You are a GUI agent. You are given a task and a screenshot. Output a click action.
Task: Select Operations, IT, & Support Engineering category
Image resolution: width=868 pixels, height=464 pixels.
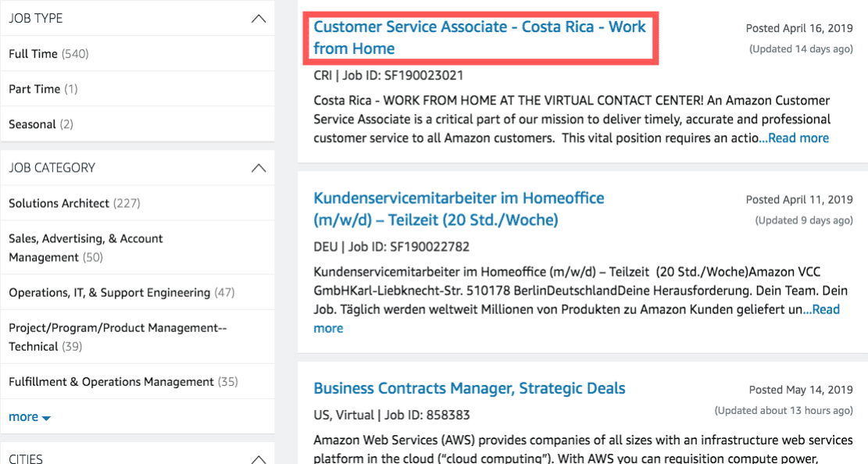tap(122, 292)
